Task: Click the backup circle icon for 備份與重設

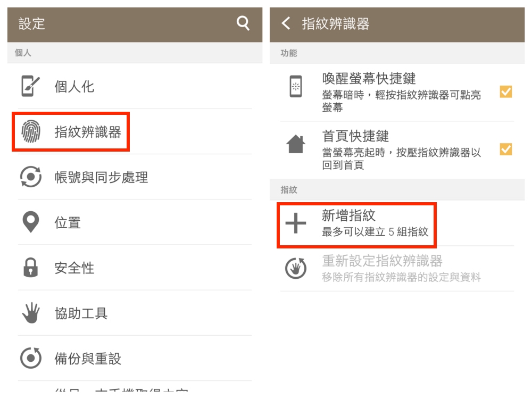Action: pyautogui.click(x=31, y=358)
